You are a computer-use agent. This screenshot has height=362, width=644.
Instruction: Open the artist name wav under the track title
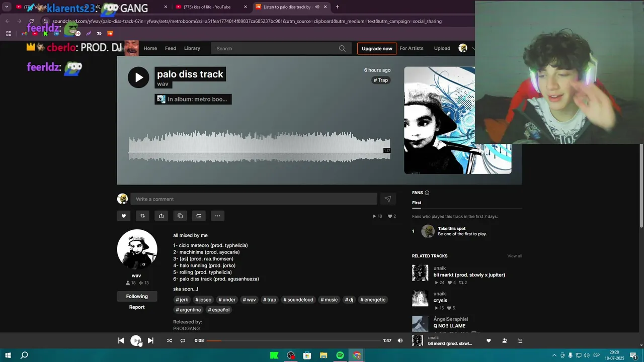tap(163, 84)
